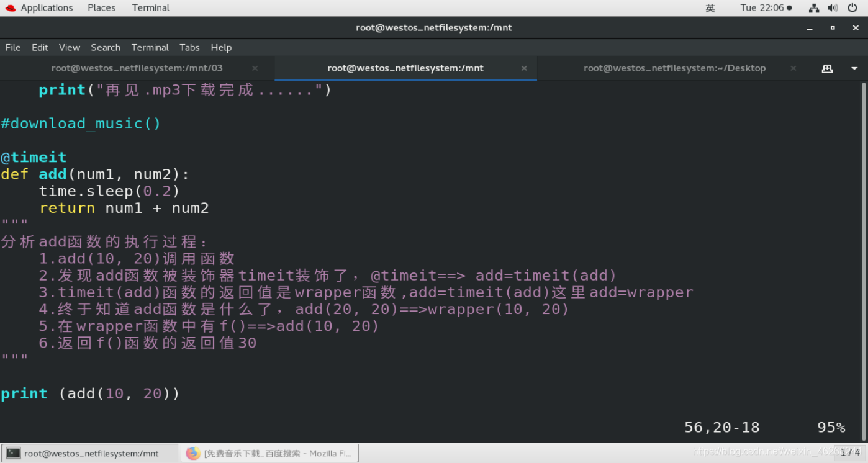
Task: Click the line starting '4.终于知道add函数'
Action: point(304,309)
